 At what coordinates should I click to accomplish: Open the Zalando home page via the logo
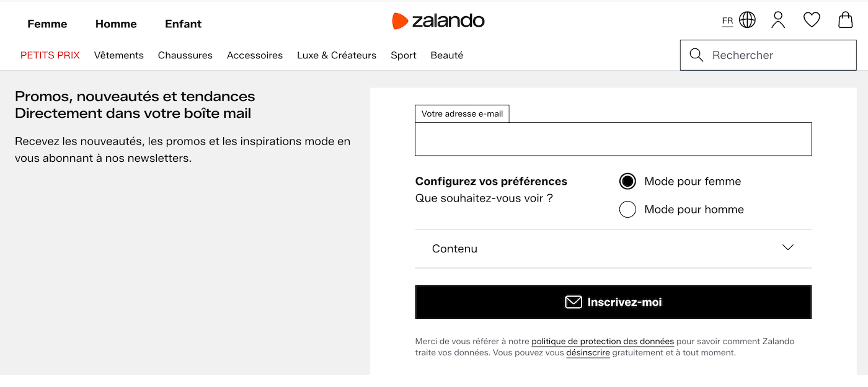pos(438,20)
